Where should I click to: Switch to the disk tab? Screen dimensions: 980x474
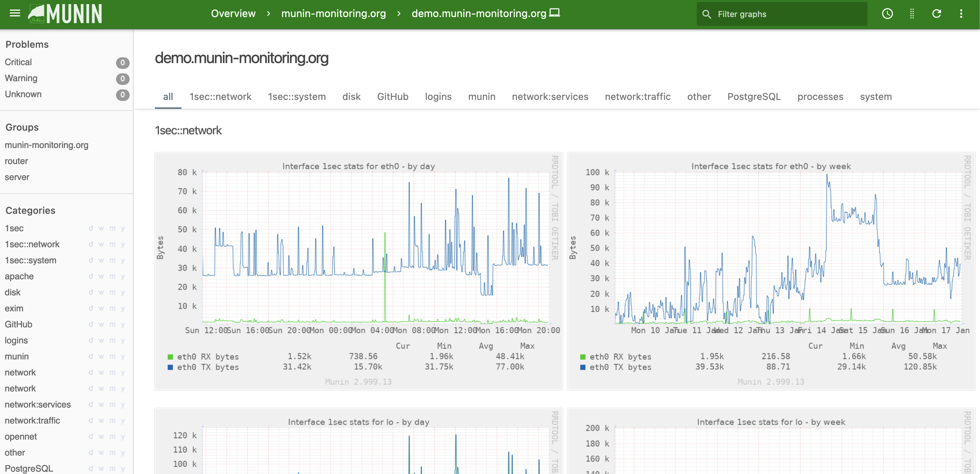[351, 96]
